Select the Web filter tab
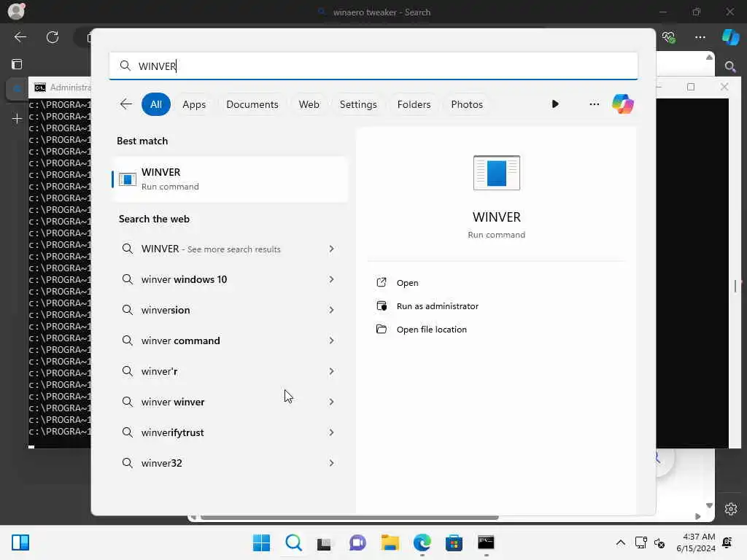 tap(309, 104)
